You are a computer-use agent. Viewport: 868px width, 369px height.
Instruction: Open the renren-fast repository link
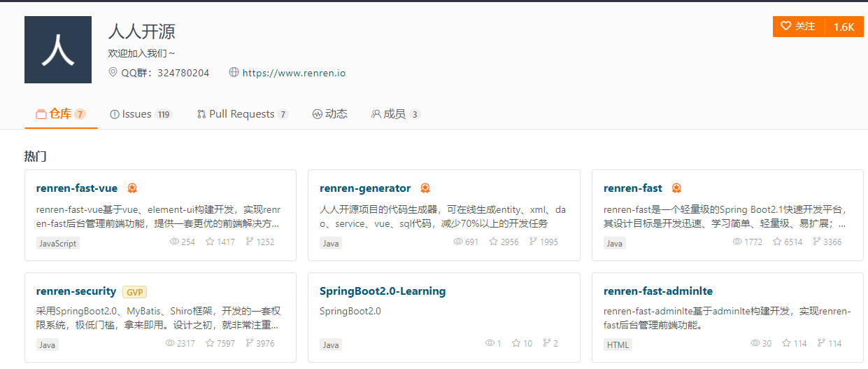tap(633, 188)
